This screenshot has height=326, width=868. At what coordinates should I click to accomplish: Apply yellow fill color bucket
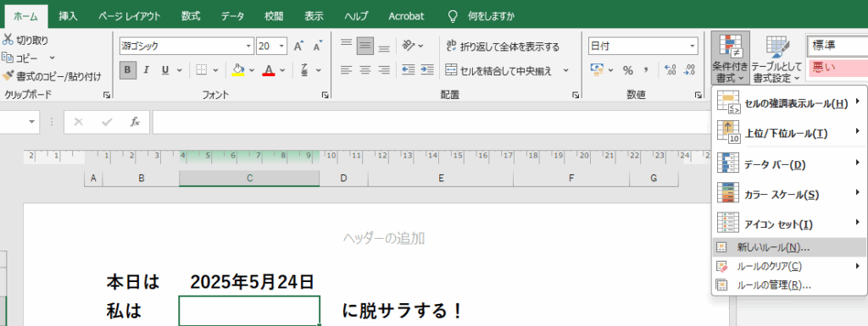(x=238, y=70)
